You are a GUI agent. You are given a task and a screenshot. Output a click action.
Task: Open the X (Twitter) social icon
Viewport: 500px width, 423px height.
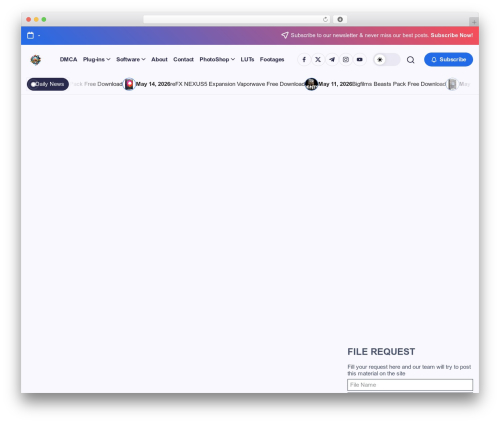pos(318,60)
